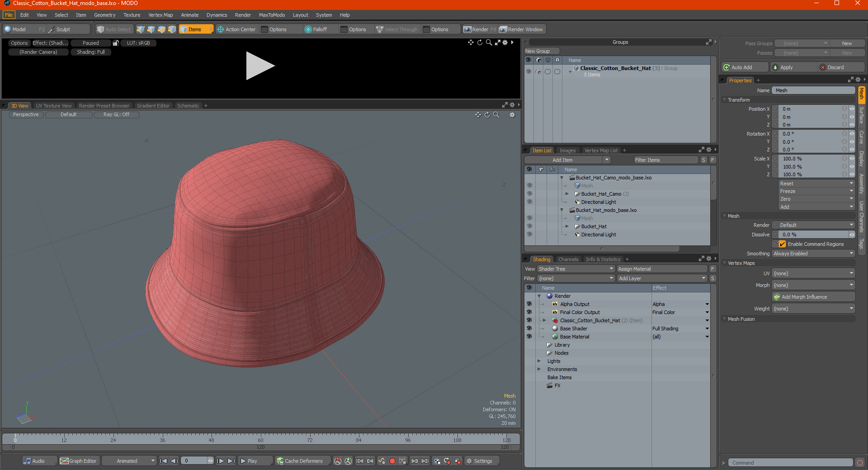Open the Audio settings

tap(39, 461)
